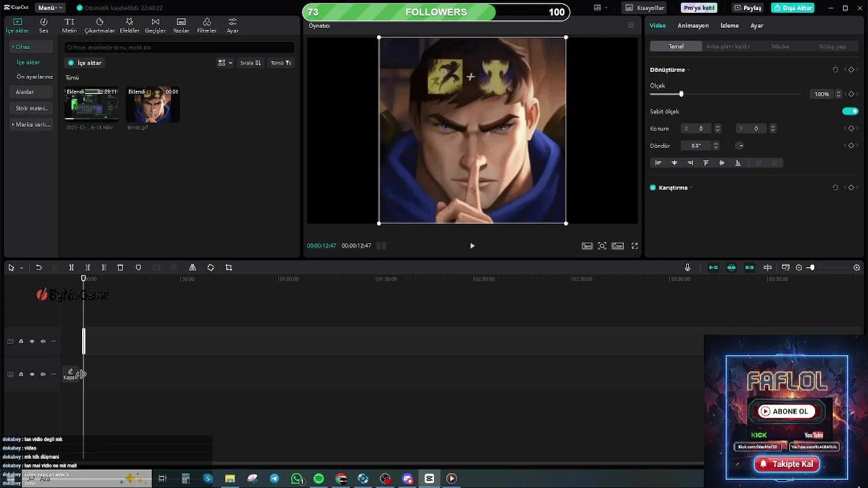Open the grid view mode dropdown
The height and width of the screenshot is (488, 868).
pyautogui.click(x=225, y=63)
